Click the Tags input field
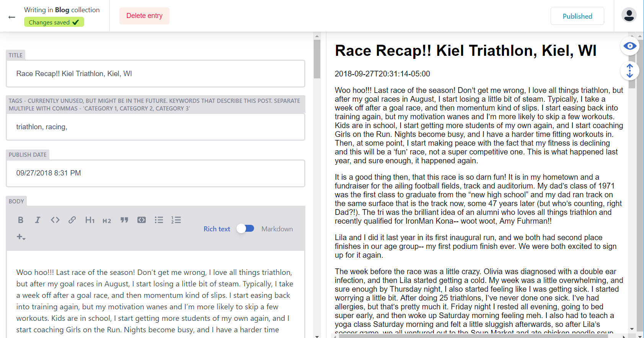This screenshot has width=644, height=338. click(155, 127)
